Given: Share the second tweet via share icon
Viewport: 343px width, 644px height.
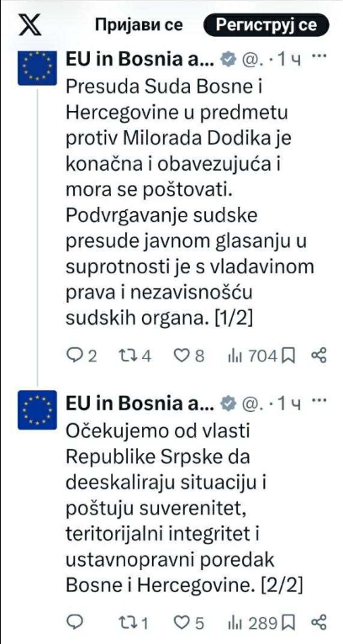Looking at the screenshot, I should pos(319,623).
